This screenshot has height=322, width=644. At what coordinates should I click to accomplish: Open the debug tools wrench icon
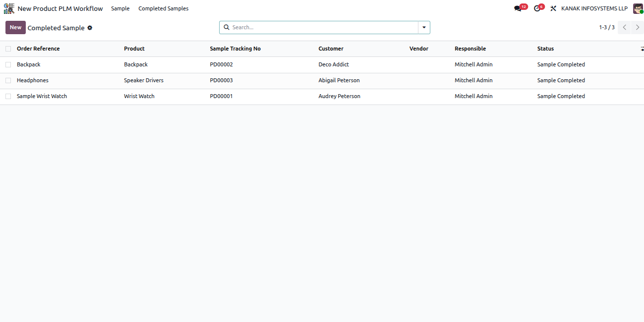[x=553, y=8]
